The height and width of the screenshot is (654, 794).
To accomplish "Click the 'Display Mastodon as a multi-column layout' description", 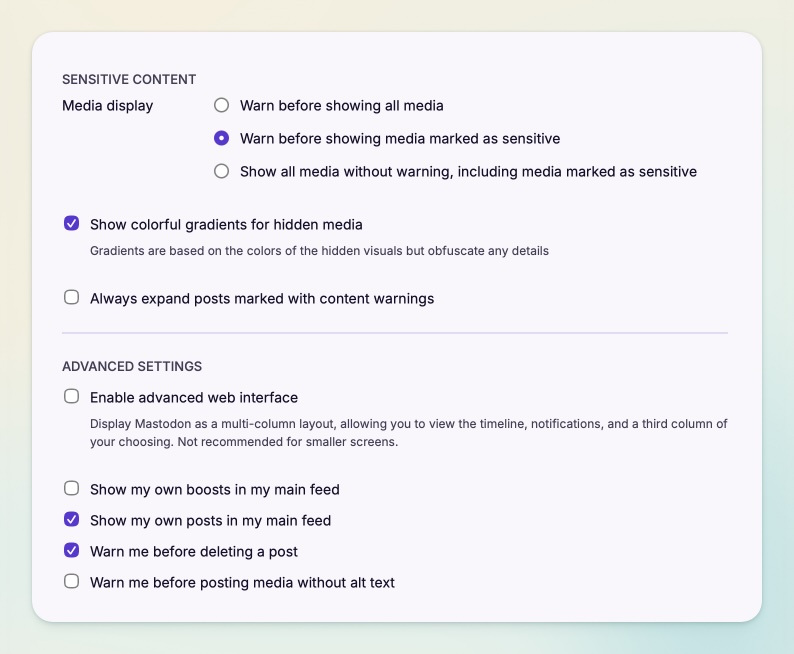I will click(409, 433).
